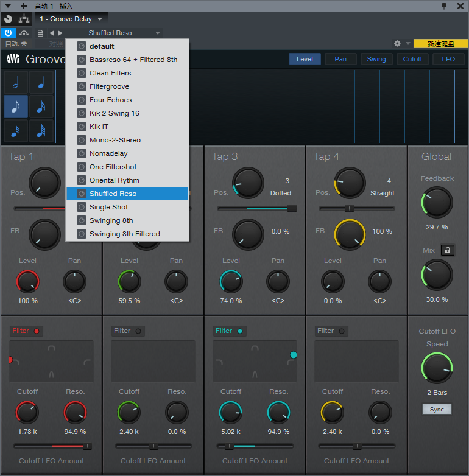Image resolution: width=469 pixels, height=476 pixels.
Task: Select the highlighted eighth note grid icon
Action: [16, 107]
